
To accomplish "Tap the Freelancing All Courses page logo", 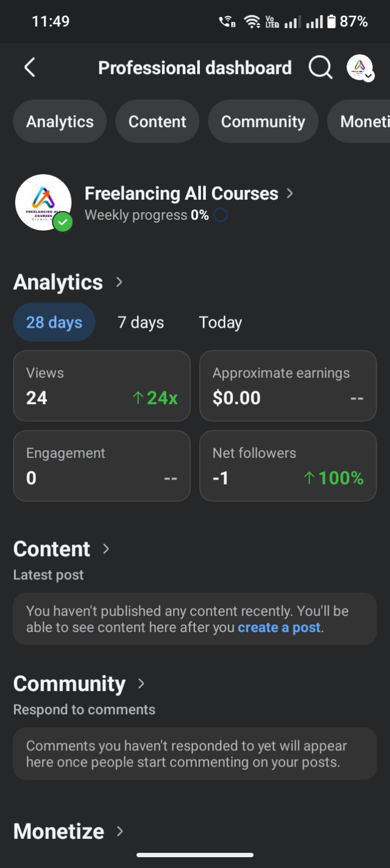I will 43,202.
